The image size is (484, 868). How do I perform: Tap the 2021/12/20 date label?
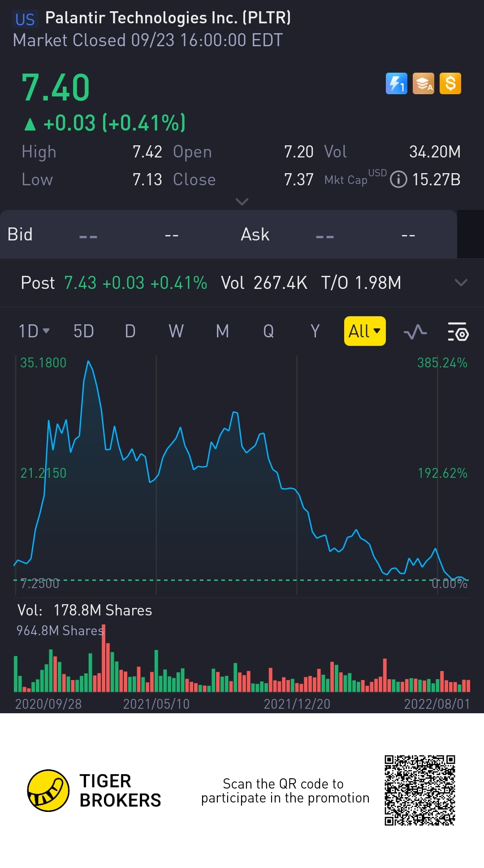click(x=297, y=704)
